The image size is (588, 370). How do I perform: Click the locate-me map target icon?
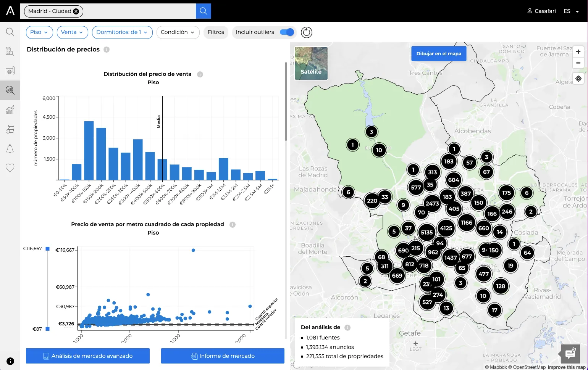pos(578,79)
